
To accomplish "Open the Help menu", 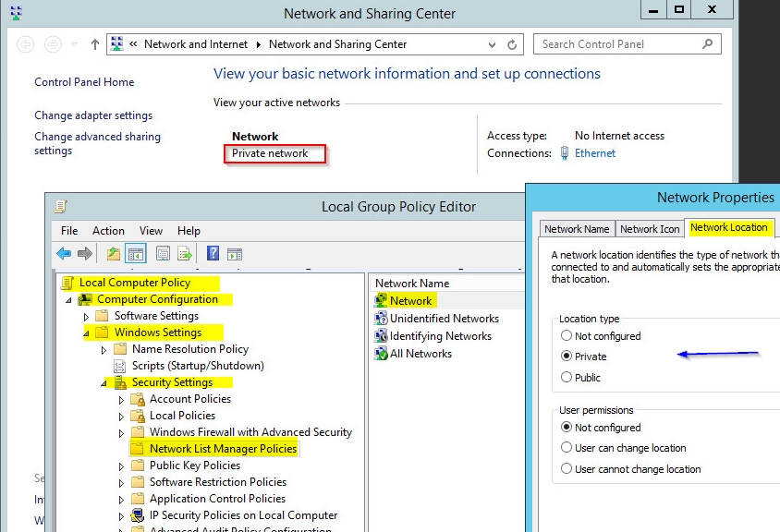I will [x=189, y=231].
